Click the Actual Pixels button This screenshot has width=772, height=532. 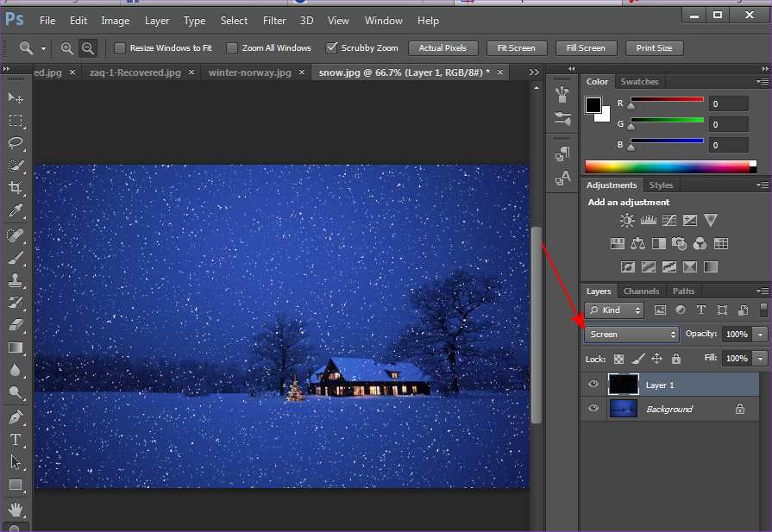442,48
